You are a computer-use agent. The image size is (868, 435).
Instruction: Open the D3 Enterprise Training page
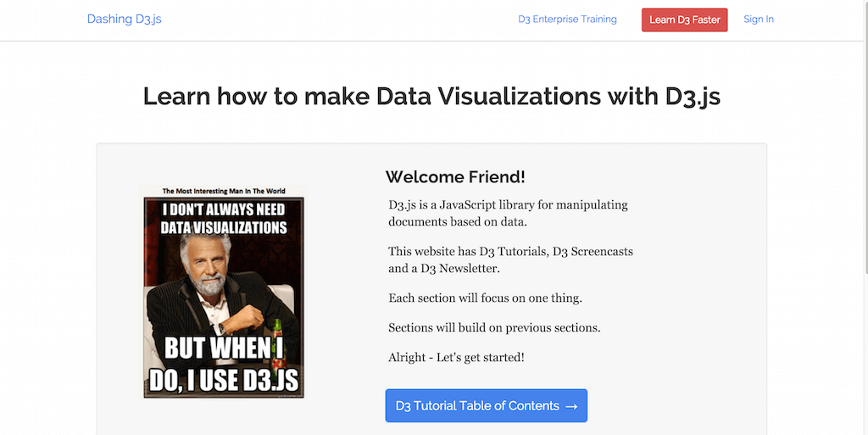coord(567,19)
